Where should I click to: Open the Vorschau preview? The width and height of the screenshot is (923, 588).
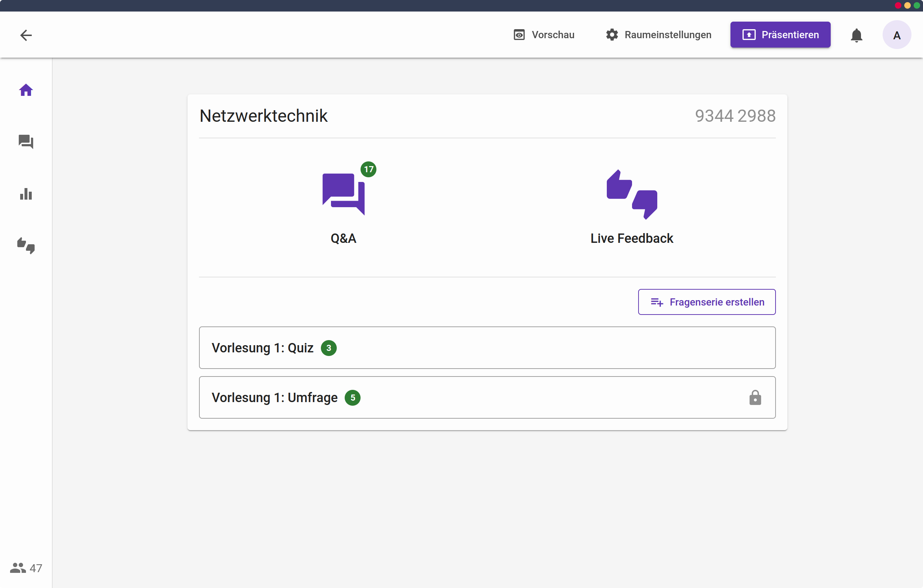[x=544, y=35]
